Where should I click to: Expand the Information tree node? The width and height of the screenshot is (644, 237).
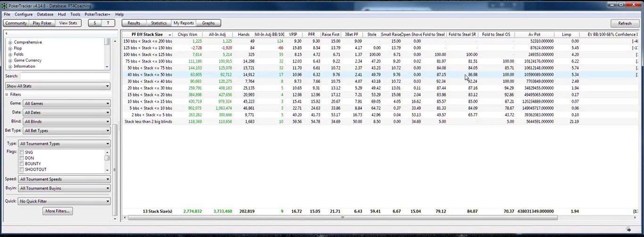[10, 66]
